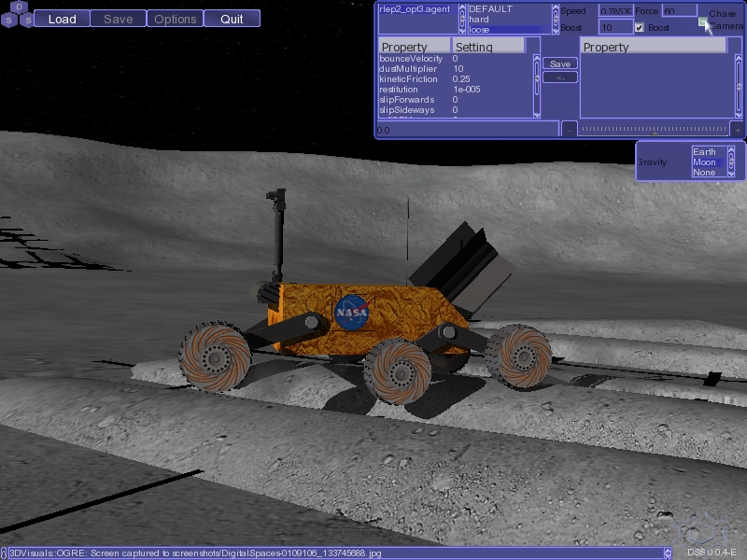
Task: Select the dustMultiplier property row
Action: tap(456, 69)
